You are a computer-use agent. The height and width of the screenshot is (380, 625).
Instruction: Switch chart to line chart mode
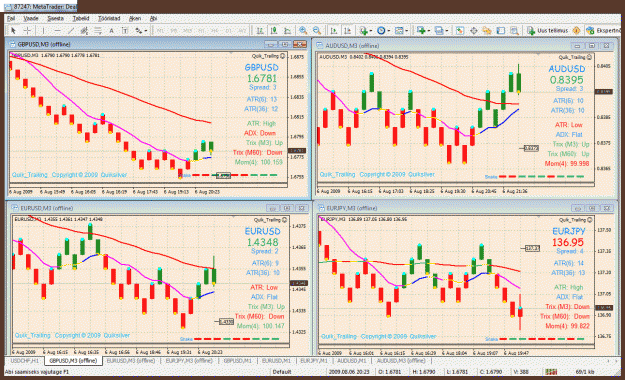tap(287, 31)
